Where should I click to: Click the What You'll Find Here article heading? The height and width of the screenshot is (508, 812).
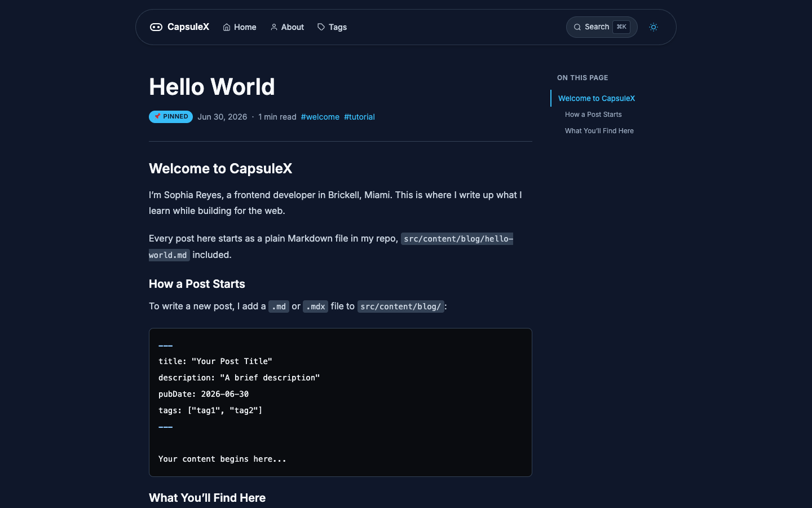207,498
